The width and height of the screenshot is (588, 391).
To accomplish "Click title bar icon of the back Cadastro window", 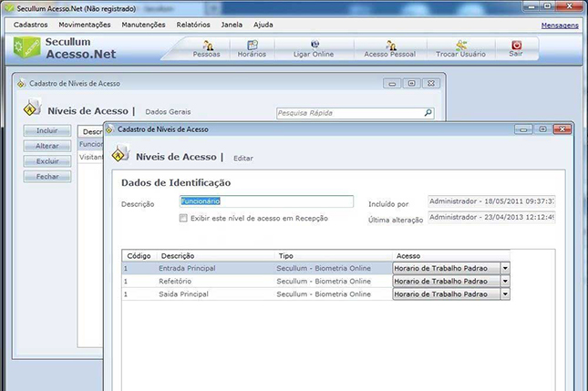I will [21, 83].
